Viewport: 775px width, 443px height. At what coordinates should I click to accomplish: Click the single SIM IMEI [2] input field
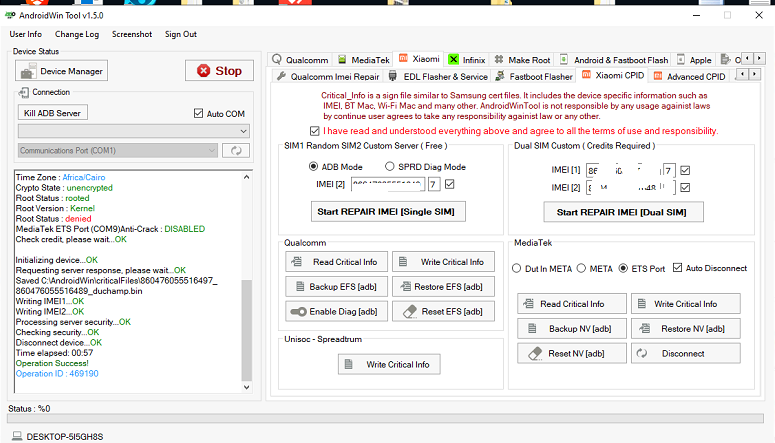[388, 184]
